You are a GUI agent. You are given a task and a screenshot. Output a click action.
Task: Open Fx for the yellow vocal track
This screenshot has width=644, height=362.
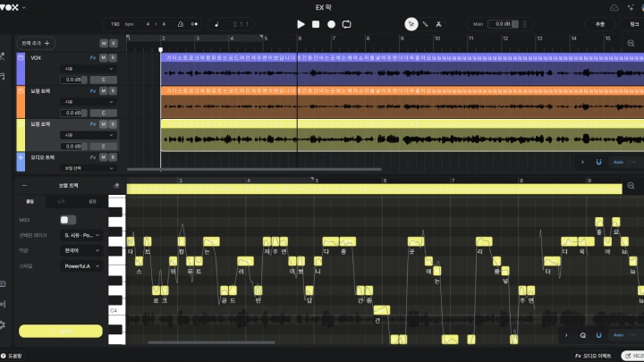[93, 124]
